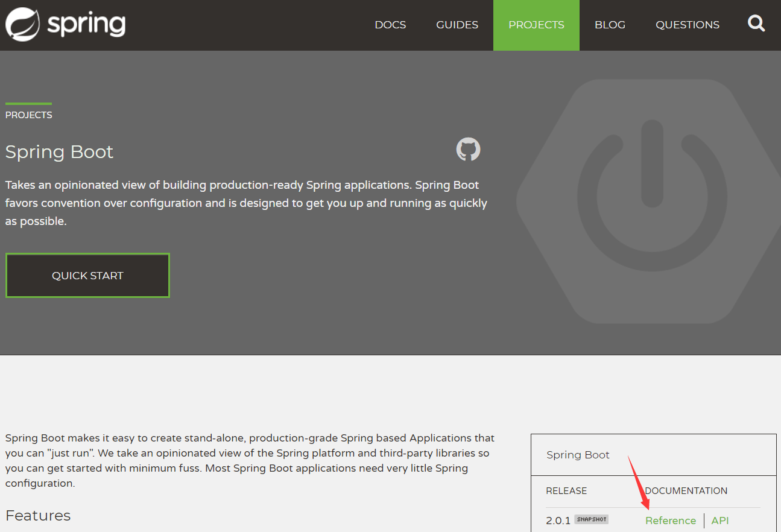Viewport: 781px width, 532px height.
Task: Click the Spring Boot page title
Action: tap(59, 151)
